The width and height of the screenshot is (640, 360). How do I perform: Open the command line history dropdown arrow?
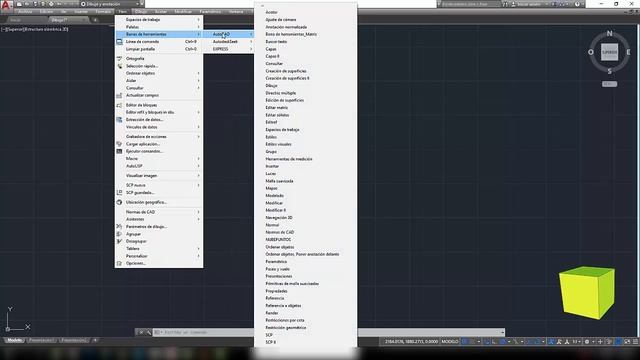coord(502,333)
